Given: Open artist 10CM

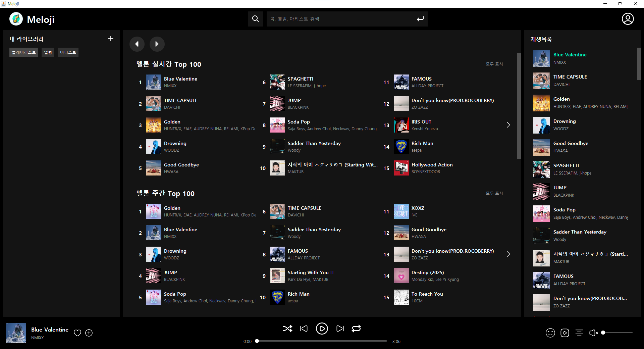Looking at the screenshot, I should pyautogui.click(x=417, y=301).
